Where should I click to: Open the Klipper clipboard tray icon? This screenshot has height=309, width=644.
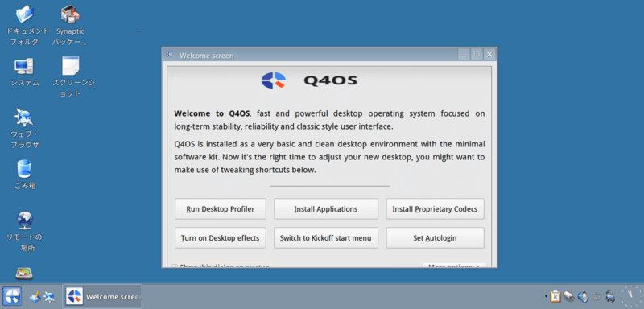click(x=555, y=296)
